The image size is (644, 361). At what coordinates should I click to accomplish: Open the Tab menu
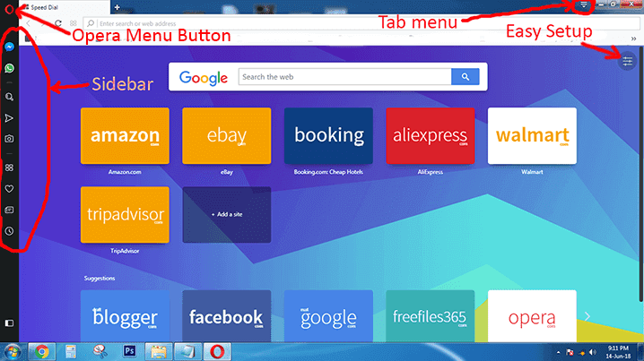pyautogui.click(x=584, y=4)
